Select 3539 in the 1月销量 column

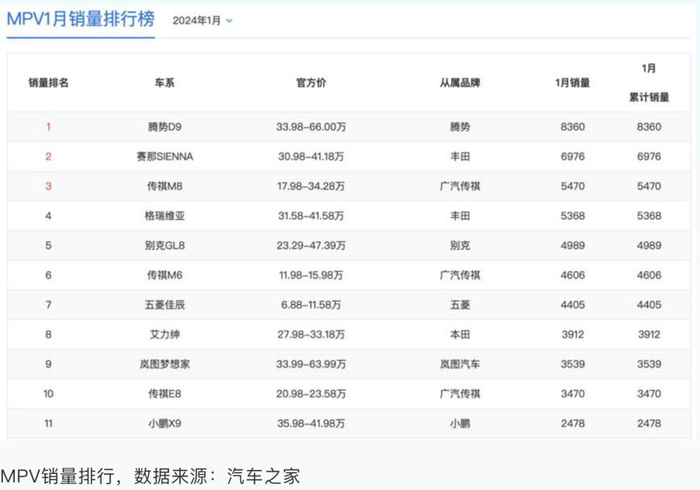pos(572,364)
